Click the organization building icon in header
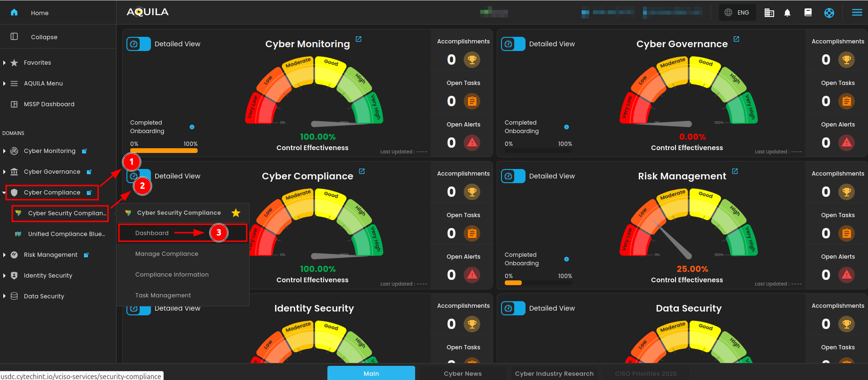Image resolution: width=868 pixels, height=380 pixels. tap(769, 13)
